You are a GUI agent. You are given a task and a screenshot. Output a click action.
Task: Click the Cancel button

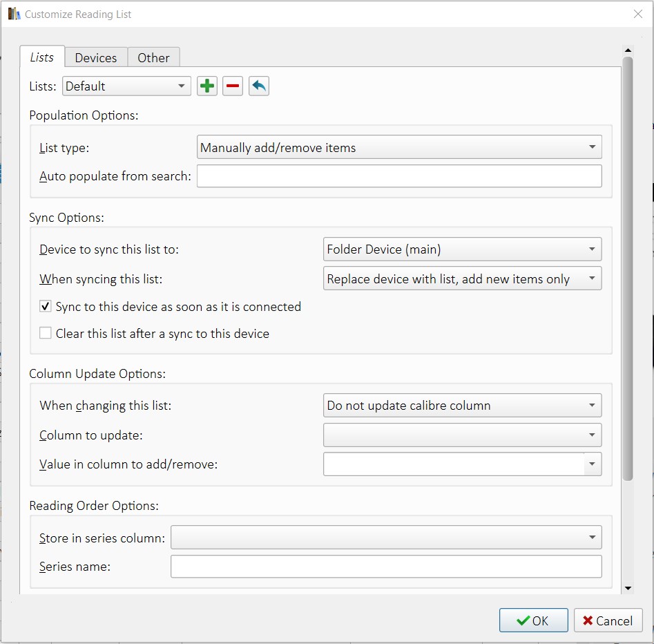pyautogui.click(x=608, y=621)
